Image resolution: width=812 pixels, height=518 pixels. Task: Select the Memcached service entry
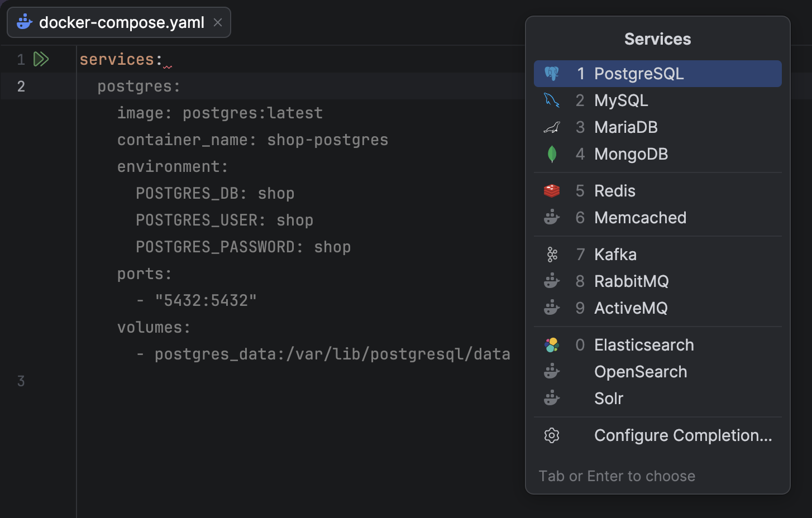pos(658,218)
